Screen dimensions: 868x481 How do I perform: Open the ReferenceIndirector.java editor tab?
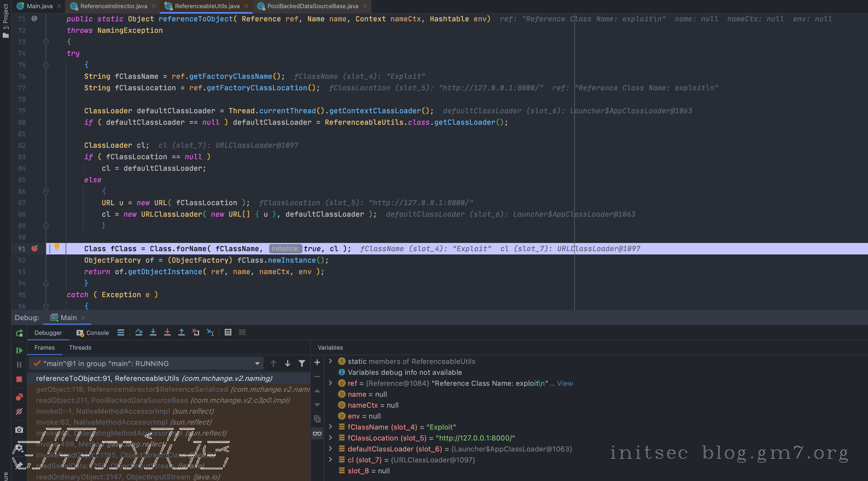point(113,6)
